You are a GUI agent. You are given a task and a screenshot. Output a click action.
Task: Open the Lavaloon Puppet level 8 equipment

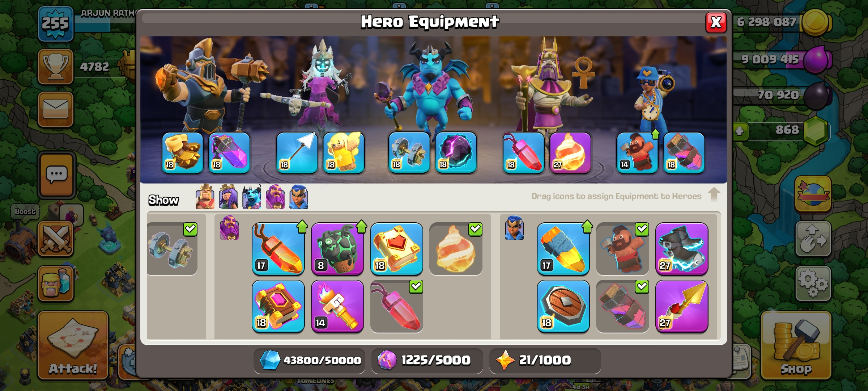[x=337, y=249]
